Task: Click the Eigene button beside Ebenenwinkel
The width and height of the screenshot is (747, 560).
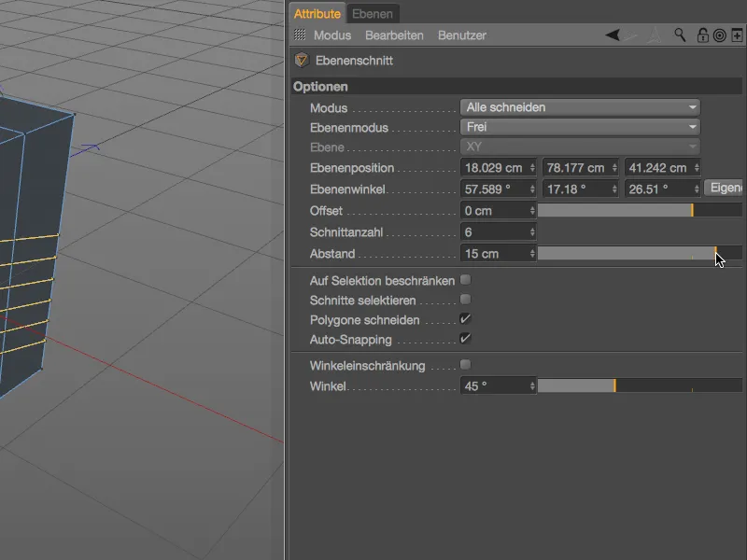Action: click(725, 188)
